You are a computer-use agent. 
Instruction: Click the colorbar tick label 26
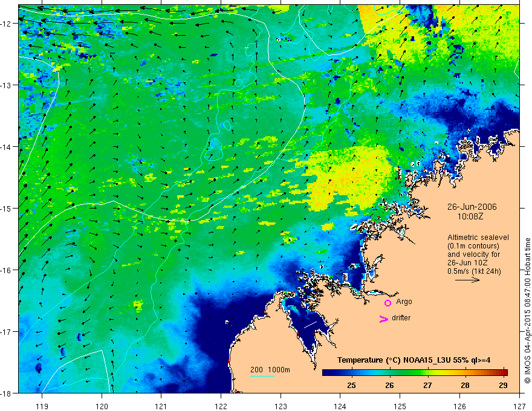pos(389,385)
